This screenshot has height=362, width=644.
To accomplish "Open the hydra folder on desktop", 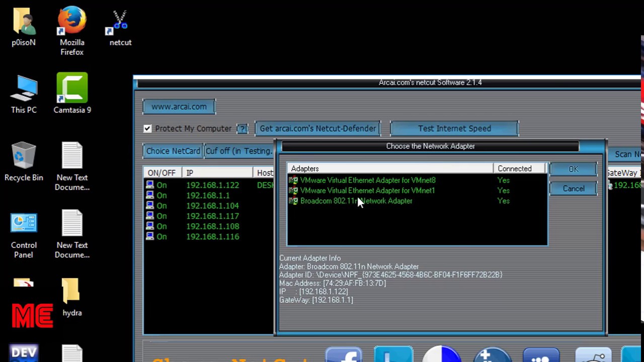I will pyautogui.click(x=72, y=291).
